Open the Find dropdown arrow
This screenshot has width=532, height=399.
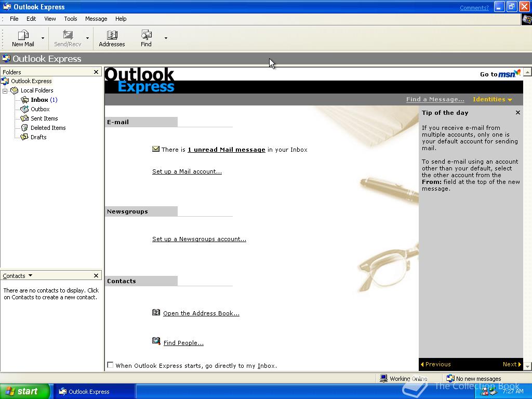[166, 38]
